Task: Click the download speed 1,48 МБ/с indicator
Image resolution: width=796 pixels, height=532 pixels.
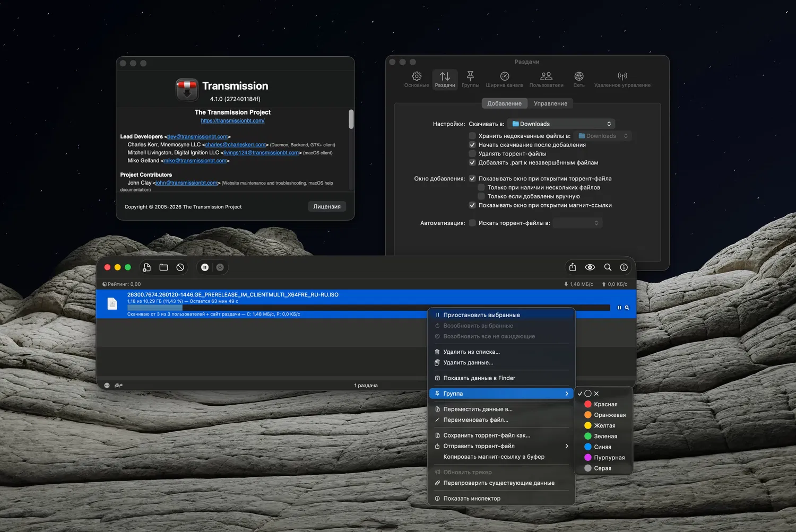Action: [578, 284]
